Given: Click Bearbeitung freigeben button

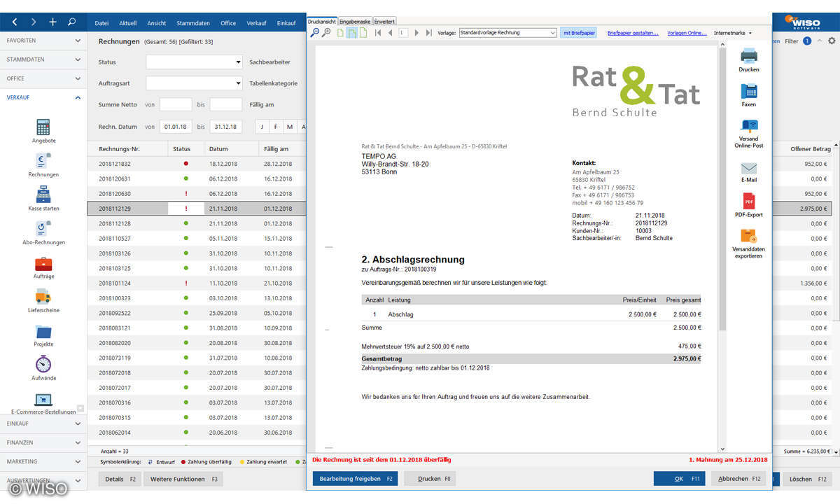Looking at the screenshot, I should pos(355,479).
